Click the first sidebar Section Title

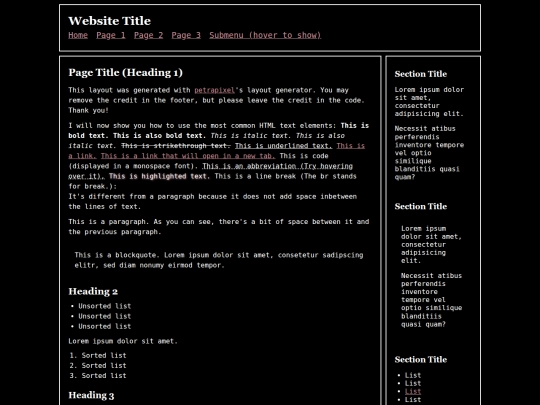tap(420, 74)
